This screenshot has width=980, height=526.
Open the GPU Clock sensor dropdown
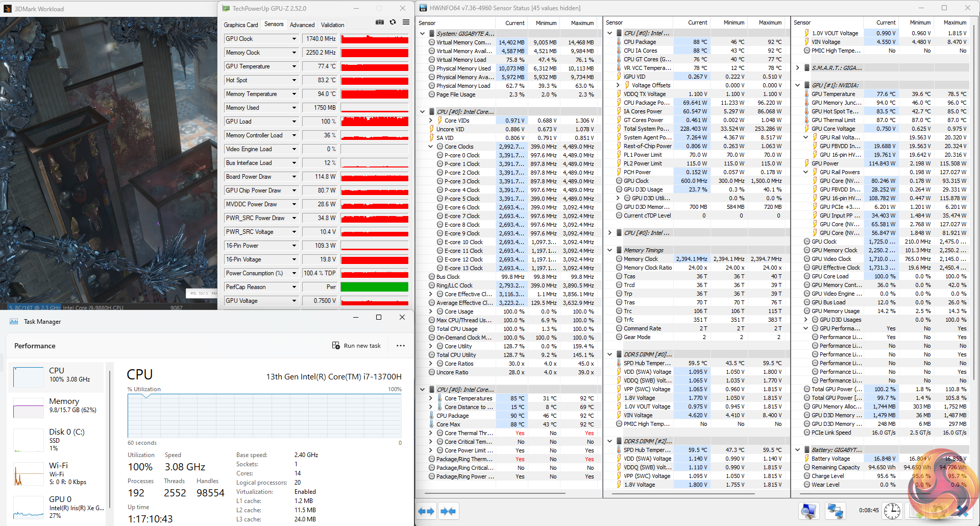(x=294, y=39)
